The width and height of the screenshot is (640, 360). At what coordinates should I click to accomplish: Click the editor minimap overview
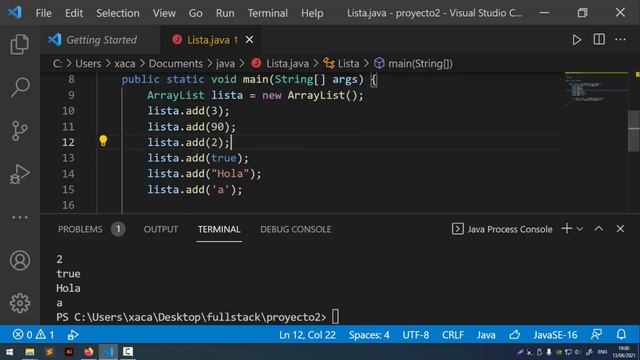(596, 89)
